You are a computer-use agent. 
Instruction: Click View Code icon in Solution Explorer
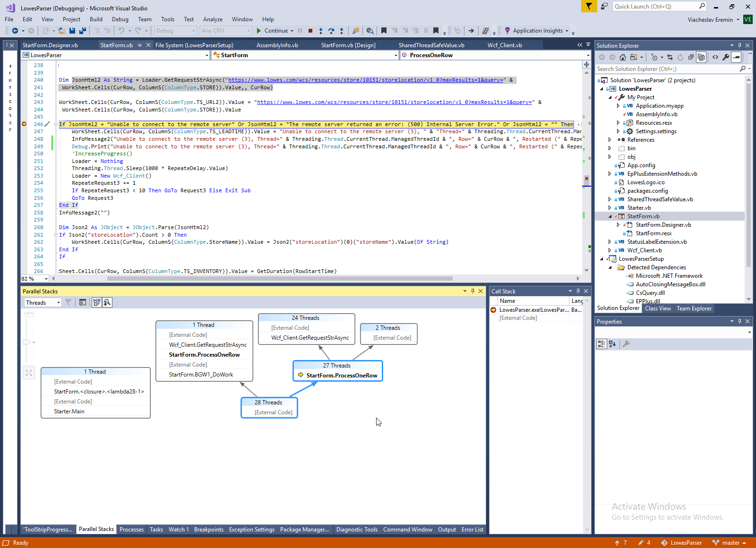coord(715,57)
